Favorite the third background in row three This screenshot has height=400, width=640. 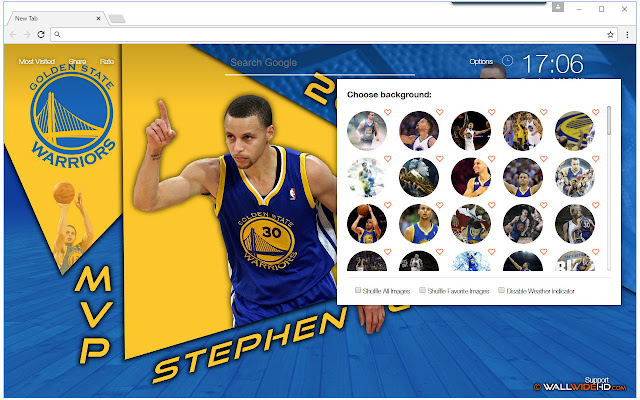(491, 205)
